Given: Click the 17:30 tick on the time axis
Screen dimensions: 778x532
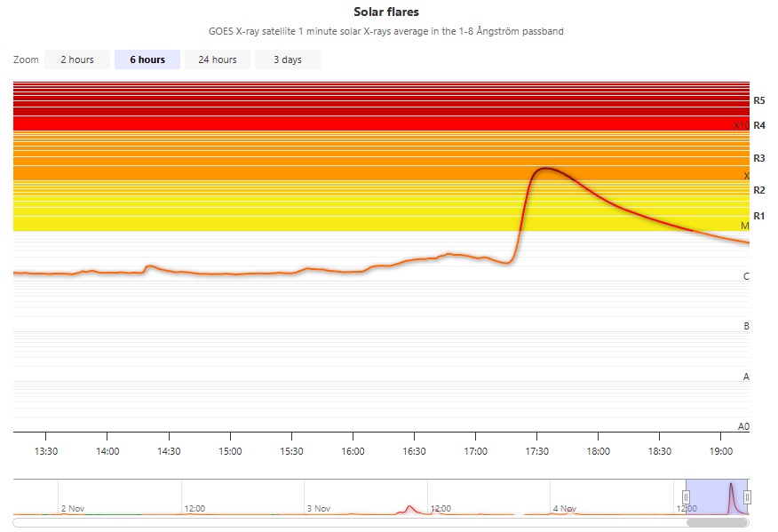Looking at the screenshot, I should pos(536,451).
